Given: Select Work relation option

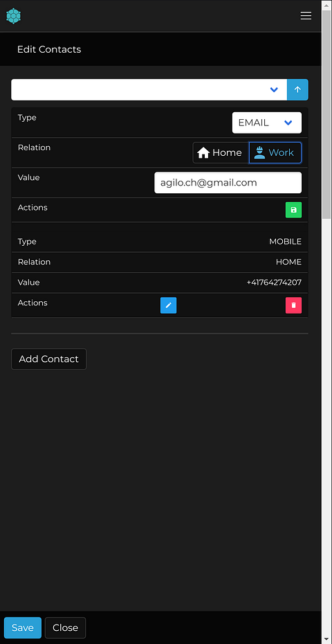Looking at the screenshot, I should pos(275,153).
